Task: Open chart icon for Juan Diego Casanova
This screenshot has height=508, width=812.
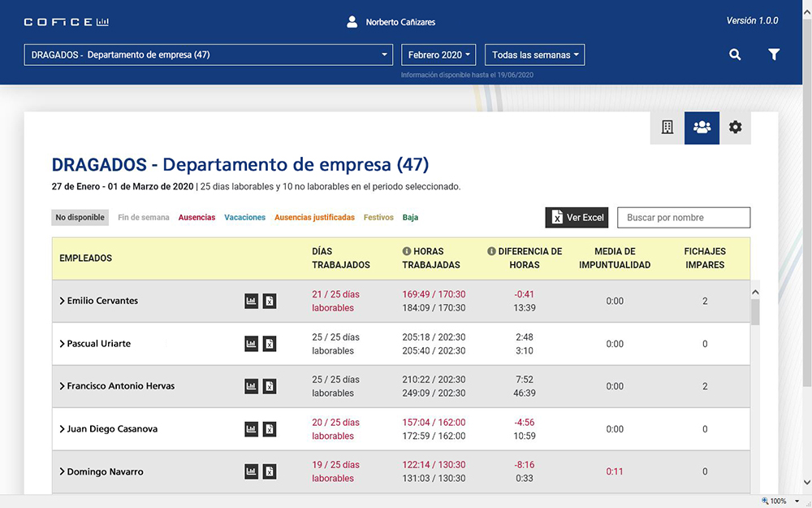Action: (252, 429)
